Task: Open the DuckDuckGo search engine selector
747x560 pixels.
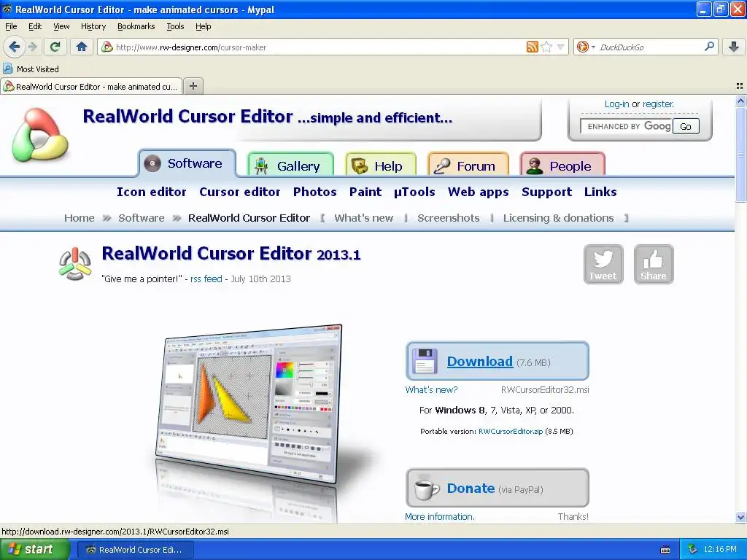Action: tap(586, 47)
